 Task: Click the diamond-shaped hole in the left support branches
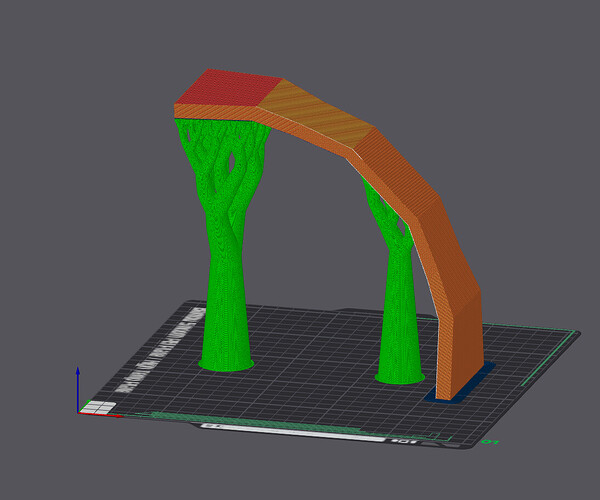point(232,163)
